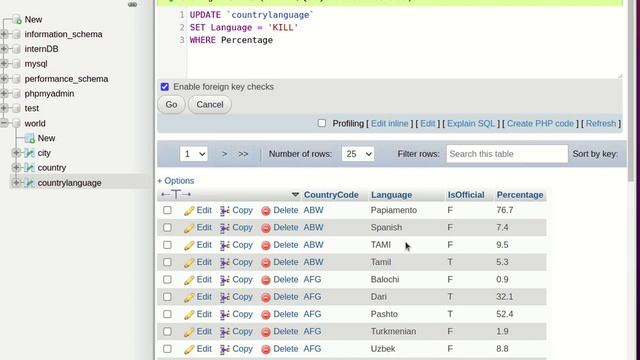Click the Filter rows search field
This screenshot has width=640, height=360.
click(507, 154)
